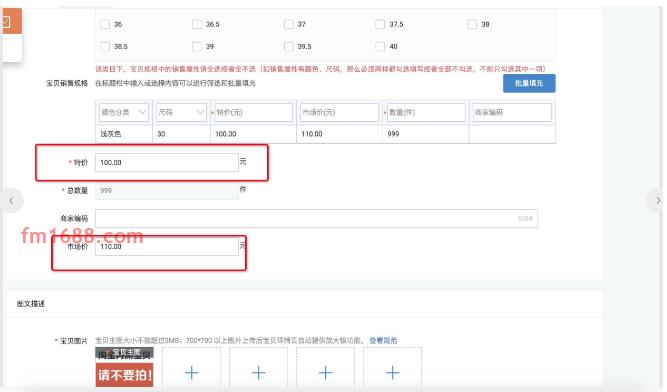The image size is (667, 392).
Task: Open the 颜色分类 dropdown filter
Action: click(124, 112)
